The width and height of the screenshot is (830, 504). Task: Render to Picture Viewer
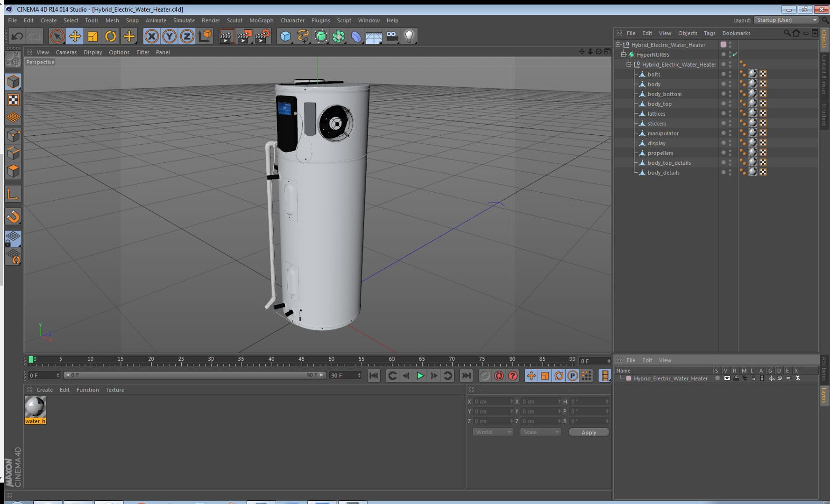tap(244, 36)
